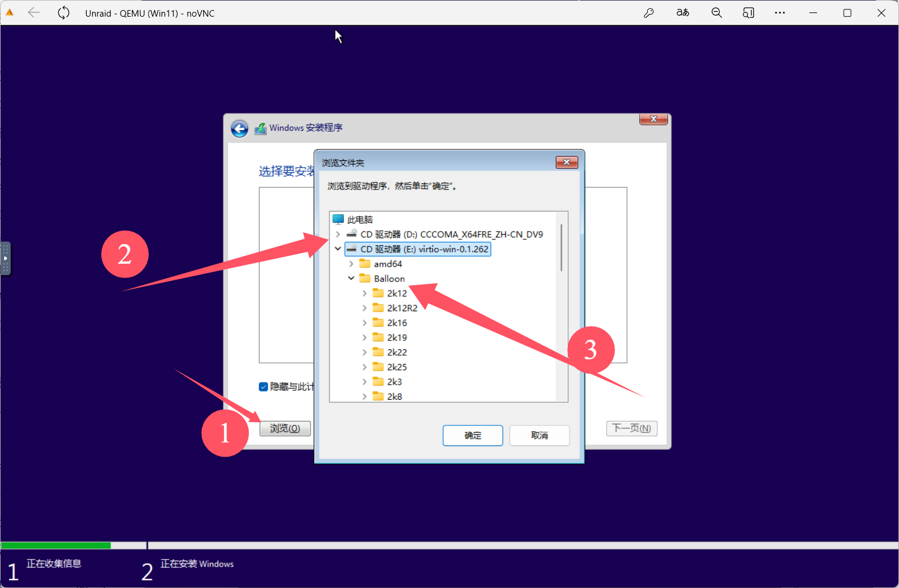Open the read aloud icon
The width and height of the screenshot is (899, 588).
[x=683, y=13]
